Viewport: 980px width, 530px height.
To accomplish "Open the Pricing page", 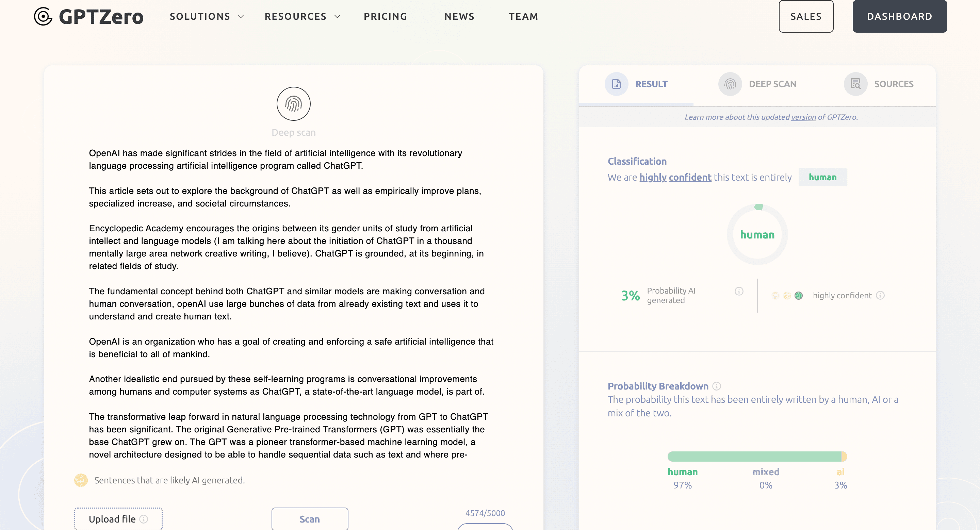I will click(x=386, y=16).
